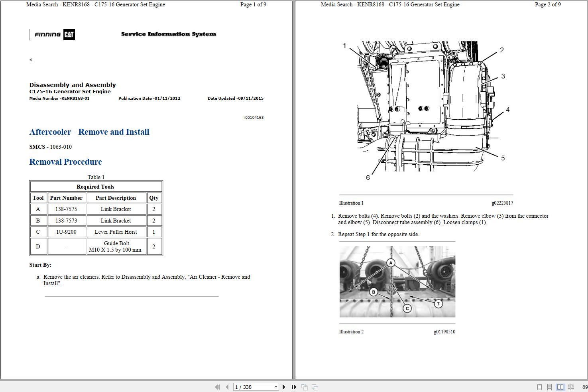The width and height of the screenshot is (588, 392).
Task: Click the Removal Procedure heading
Action: pos(65,162)
